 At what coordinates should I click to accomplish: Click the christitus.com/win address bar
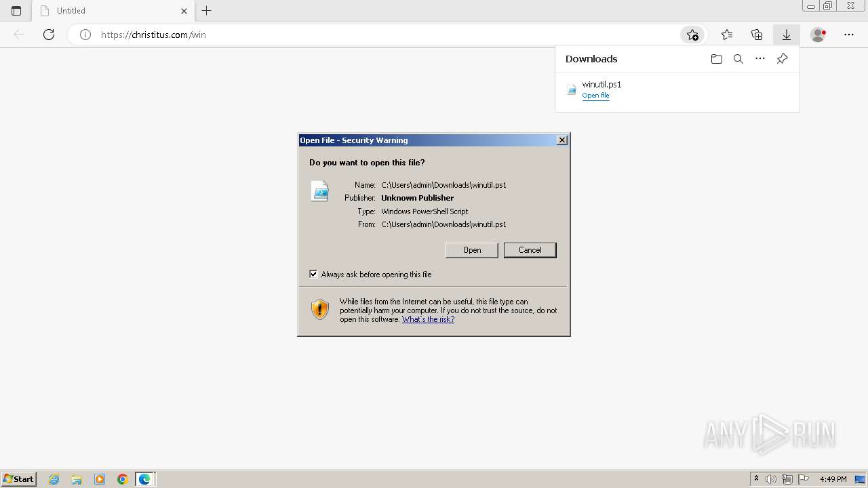(x=387, y=35)
